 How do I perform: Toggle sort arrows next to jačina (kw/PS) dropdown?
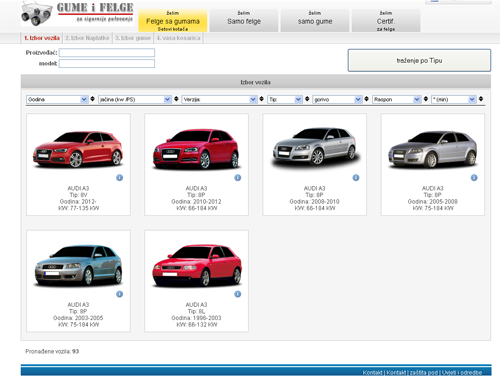(176, 99)
